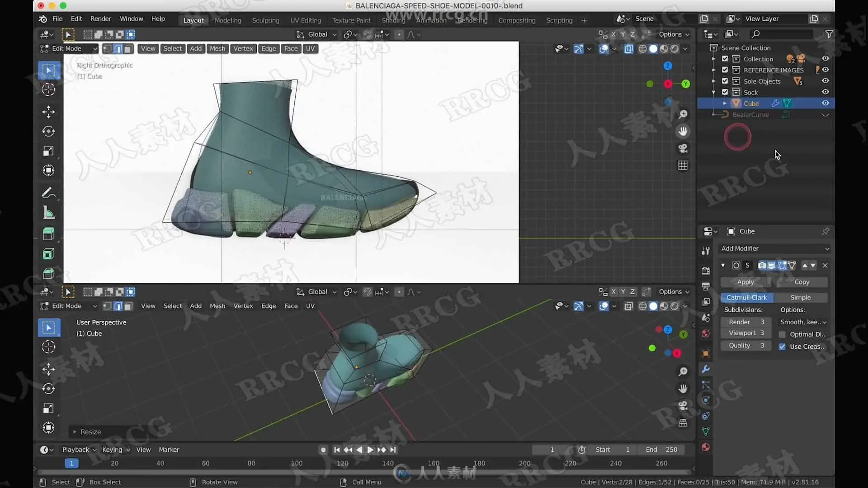
Task: Select the Rotate tool in top viewport
Action: click(x=48, y=131)
